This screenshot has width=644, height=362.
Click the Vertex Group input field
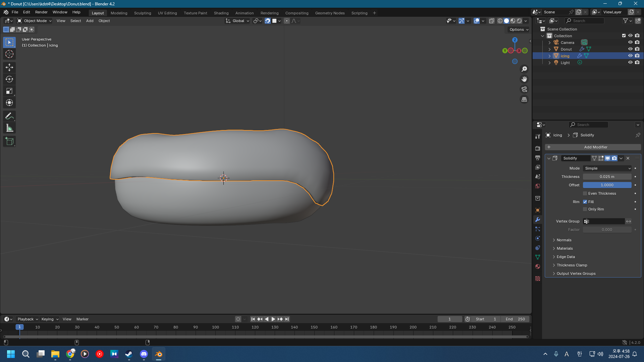tap(604, 221)
